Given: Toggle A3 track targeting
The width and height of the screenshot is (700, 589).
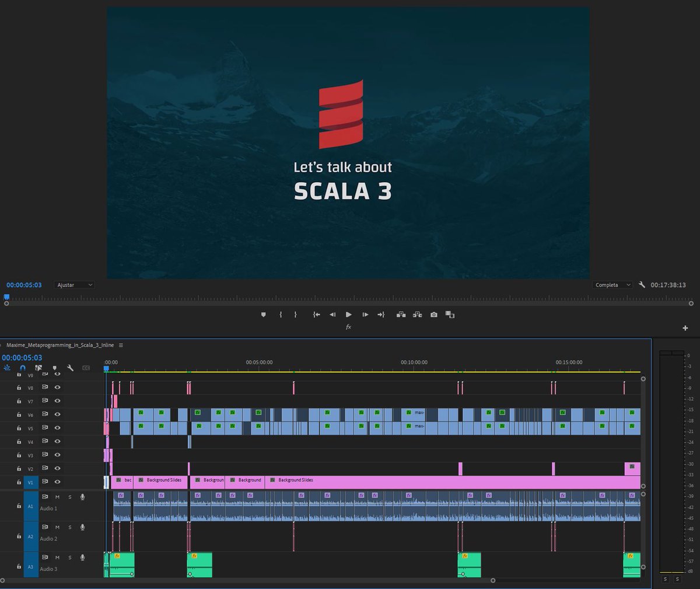Looking at the screenshot, I should (31, 567).
